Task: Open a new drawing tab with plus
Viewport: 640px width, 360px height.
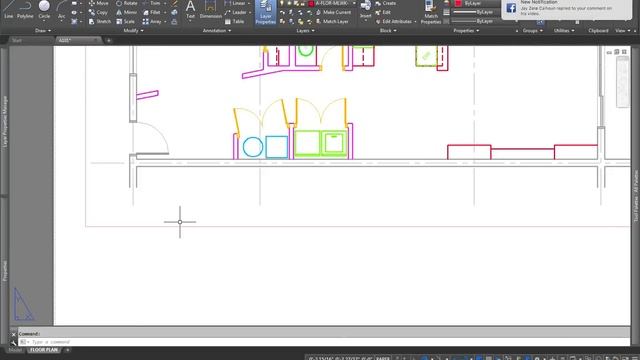Action: click(109, 40)
